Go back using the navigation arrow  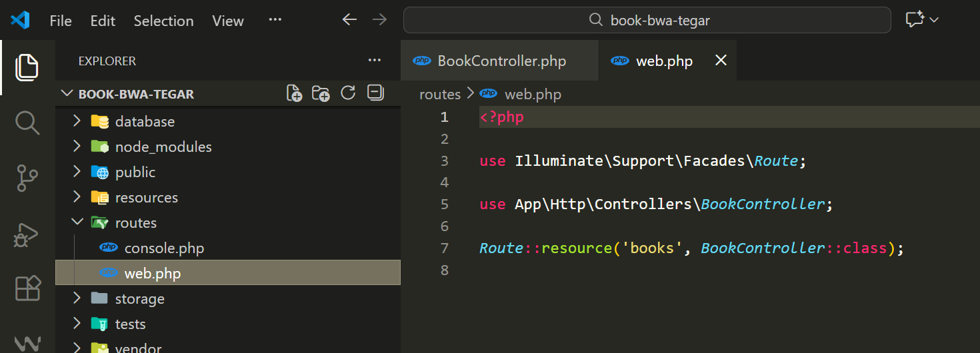(x=349, y=20)
